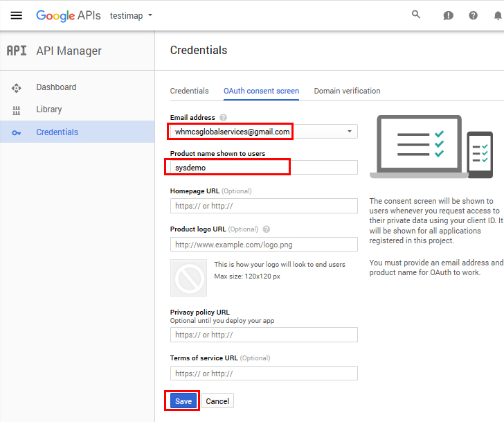Viewport: 504px width, 422px height.
Task: Open the notifications alert icon
Action: (x=448, y=15)
